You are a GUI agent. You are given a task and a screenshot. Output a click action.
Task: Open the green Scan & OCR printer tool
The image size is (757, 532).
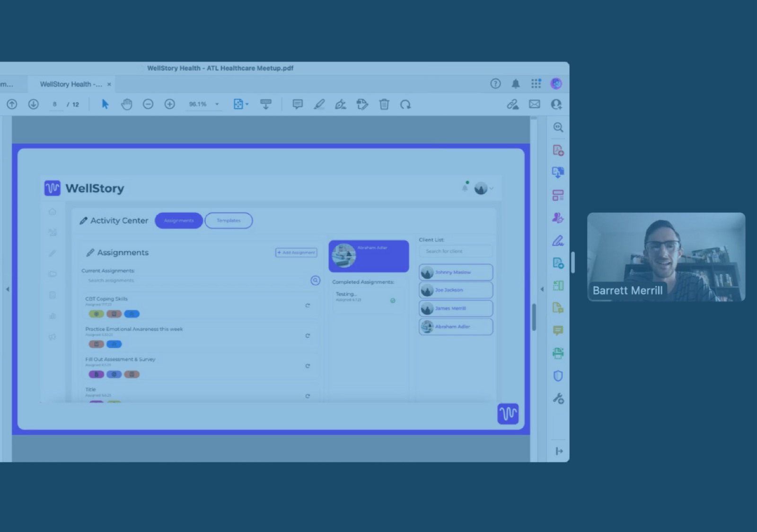click(x=558, y=353)
